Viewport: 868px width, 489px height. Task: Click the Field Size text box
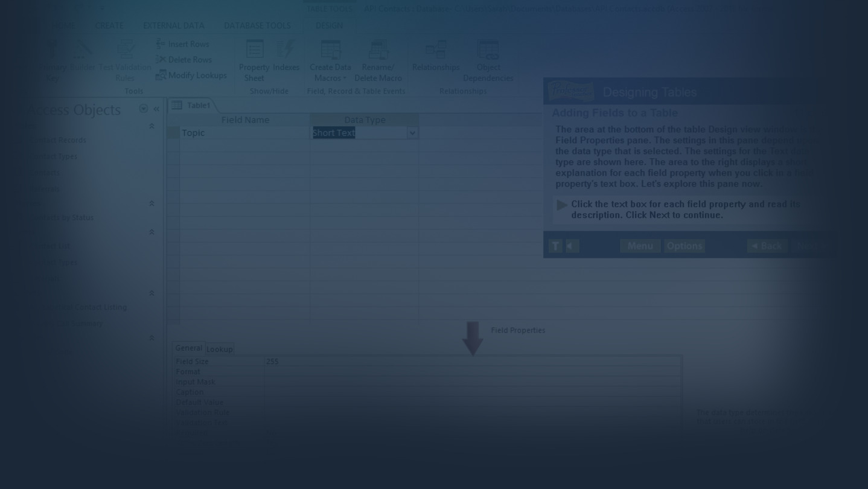[x=471, y=362]
